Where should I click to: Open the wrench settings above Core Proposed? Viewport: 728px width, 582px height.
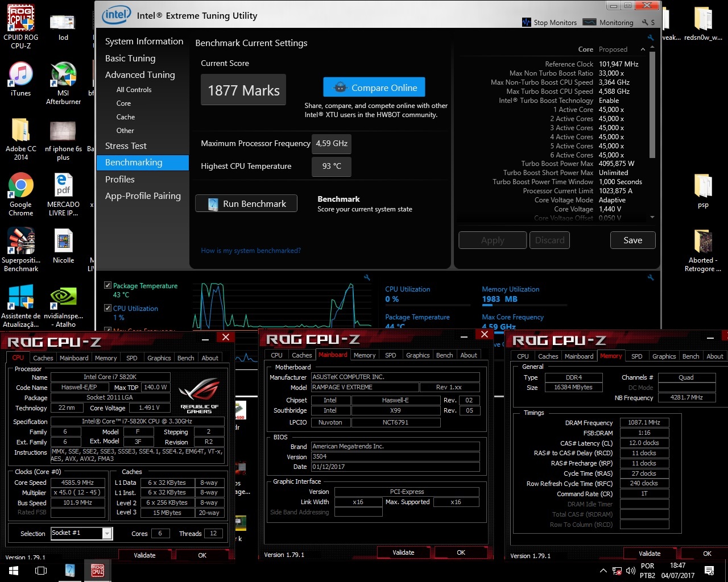click(x=651, y=38)
